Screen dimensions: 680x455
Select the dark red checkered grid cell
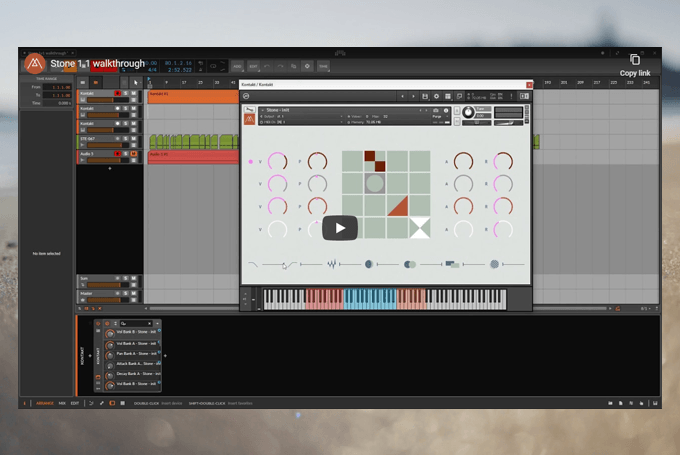coord(375,161)
